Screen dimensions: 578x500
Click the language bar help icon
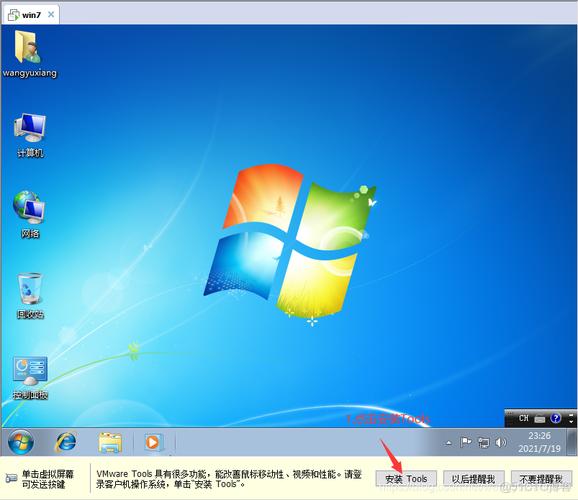(556, 418)
